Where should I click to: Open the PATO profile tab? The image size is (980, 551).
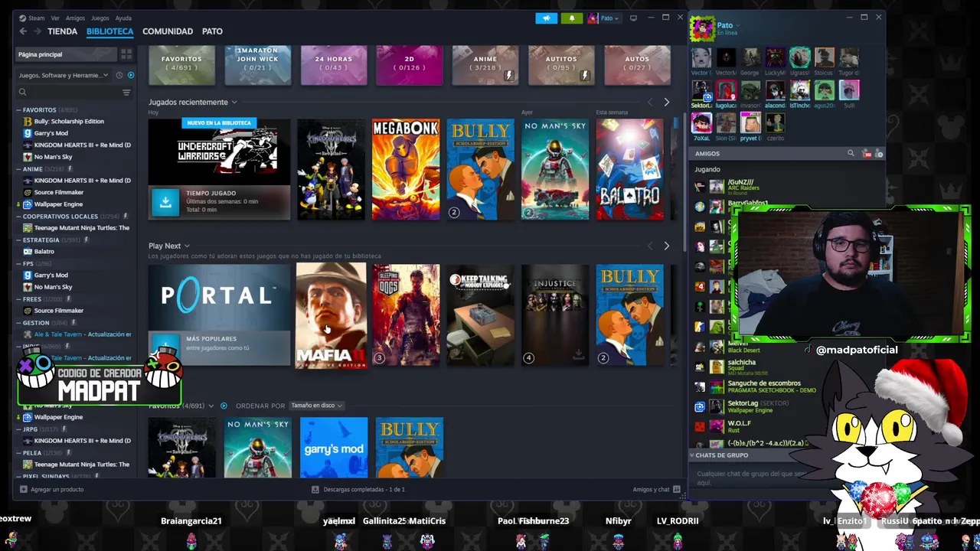click(212, 31)
